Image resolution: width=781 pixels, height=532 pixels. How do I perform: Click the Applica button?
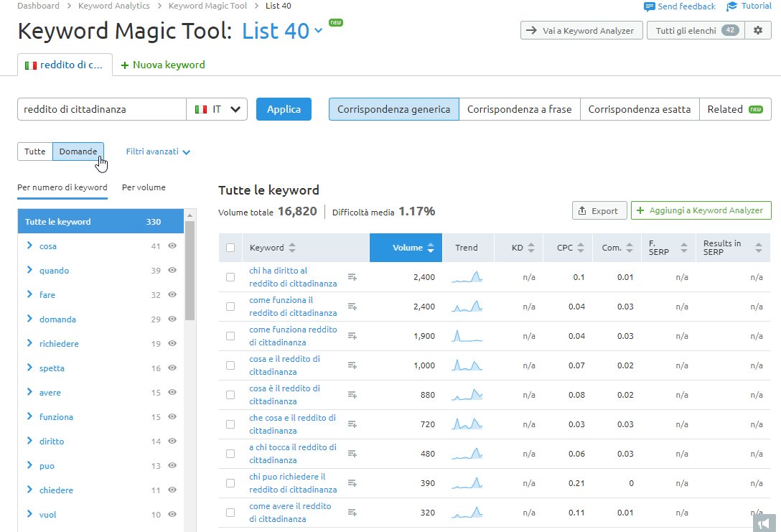coord(284,109)
